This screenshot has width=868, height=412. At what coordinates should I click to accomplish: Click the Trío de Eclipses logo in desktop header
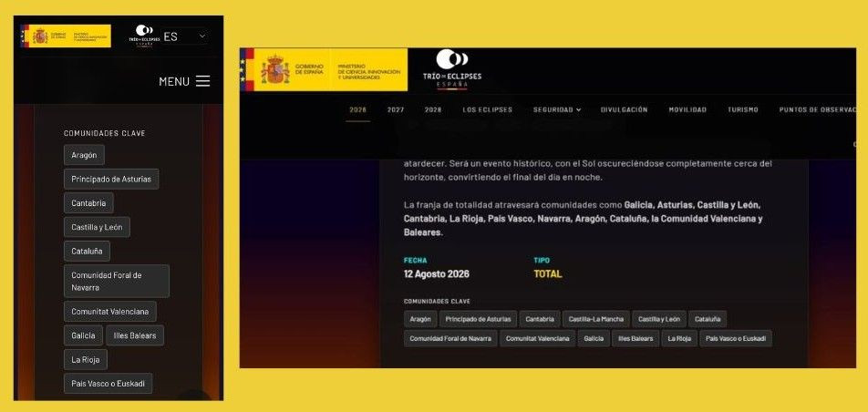(x=451, y=69)
